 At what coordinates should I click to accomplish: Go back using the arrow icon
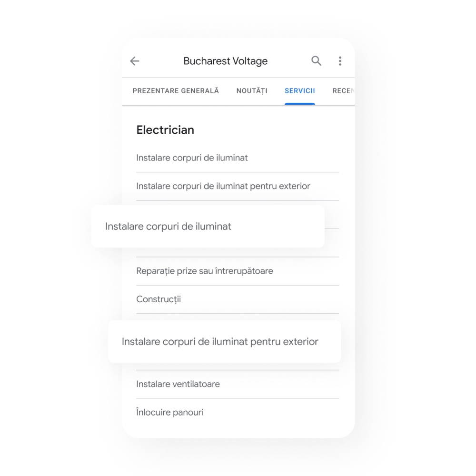(x=135, y=61)
